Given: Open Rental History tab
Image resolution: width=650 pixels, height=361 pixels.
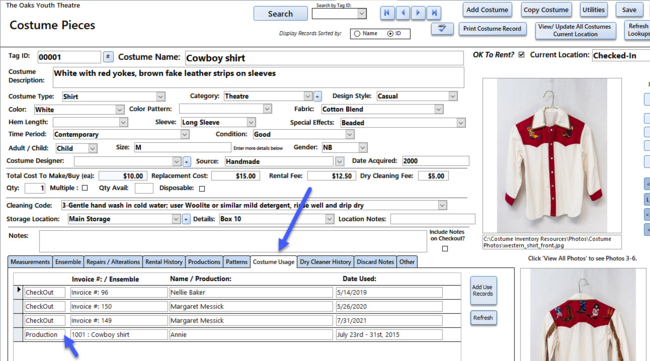Looking at the screenshot, I should coord(164,262).
